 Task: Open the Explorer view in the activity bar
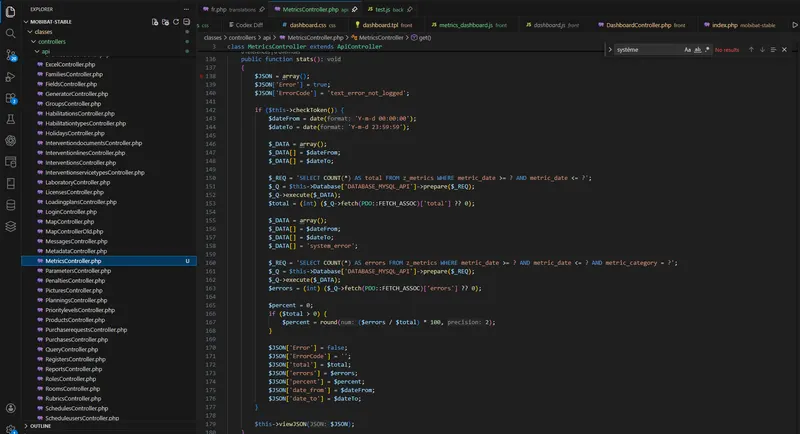click(10, 11)
